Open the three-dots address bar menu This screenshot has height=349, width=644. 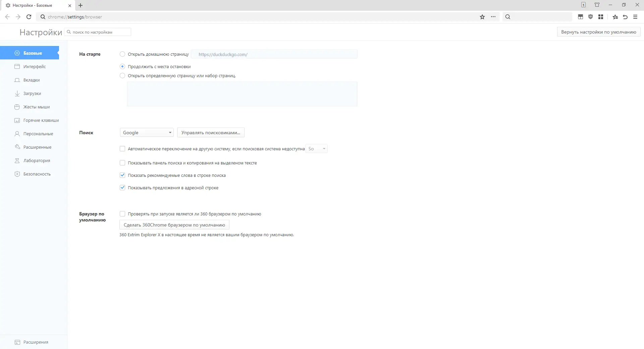493,17
